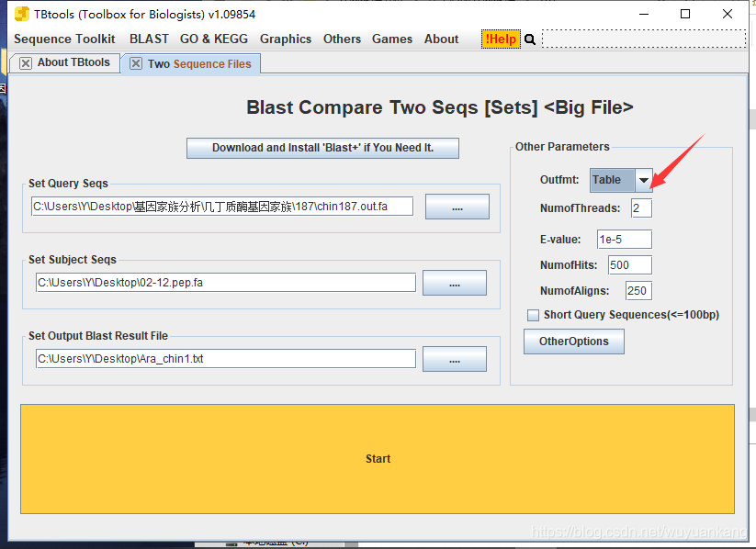This screenshot has width=756, height=549.
Task: Close the About TBtools tab
Action: [26, 63]
